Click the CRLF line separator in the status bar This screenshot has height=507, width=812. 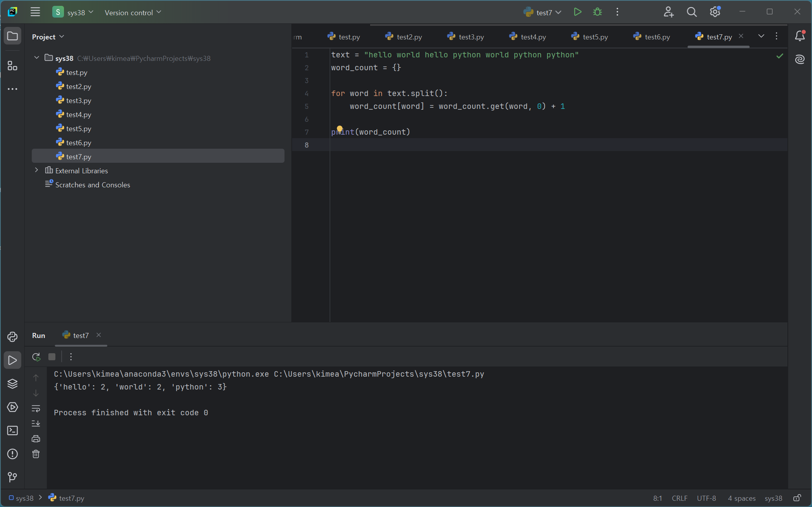click(679, 498)
